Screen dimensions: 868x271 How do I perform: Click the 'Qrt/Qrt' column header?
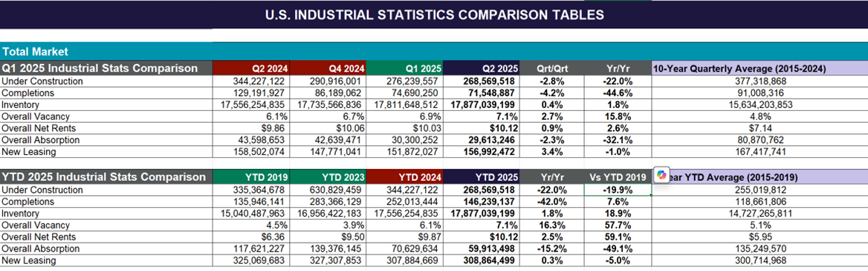pyautogui.click(x=552, y=68)
